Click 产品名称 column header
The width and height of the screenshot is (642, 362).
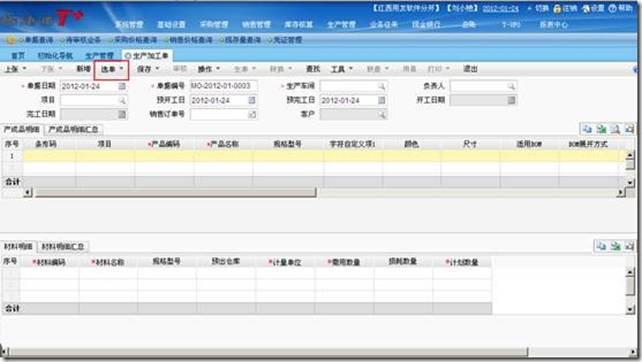tap(224, 144)
